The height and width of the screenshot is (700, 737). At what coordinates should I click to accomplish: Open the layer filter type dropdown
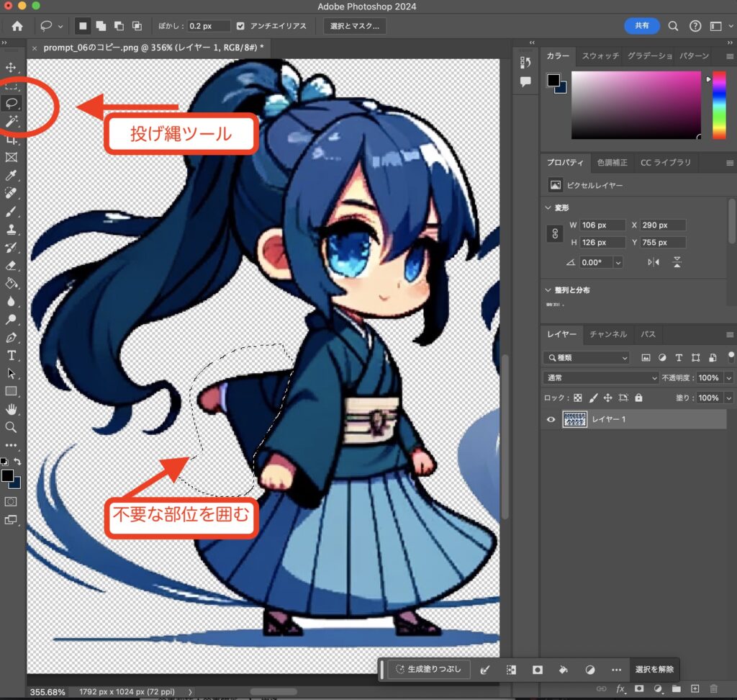pyautogui.click(x=587, y=357)
